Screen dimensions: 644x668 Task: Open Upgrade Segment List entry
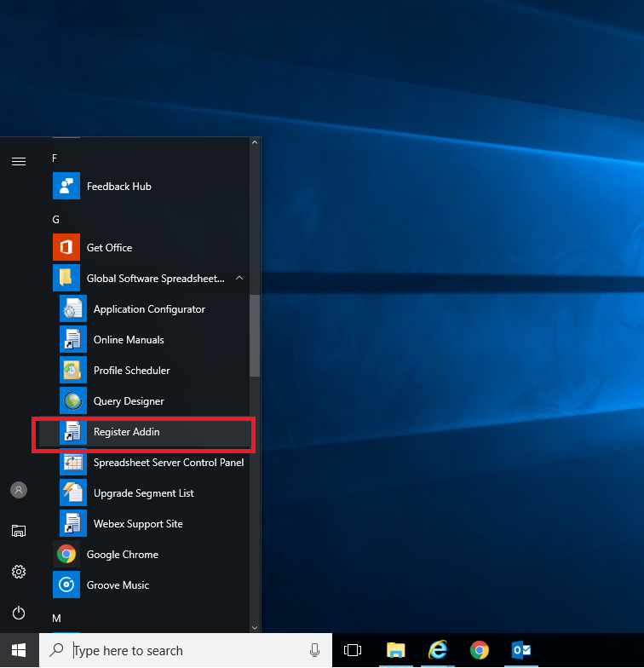[x=143, y=493]
